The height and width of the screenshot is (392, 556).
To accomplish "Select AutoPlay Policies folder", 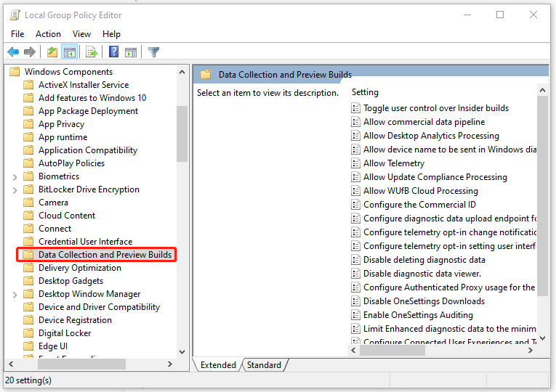I will (72, 163).
